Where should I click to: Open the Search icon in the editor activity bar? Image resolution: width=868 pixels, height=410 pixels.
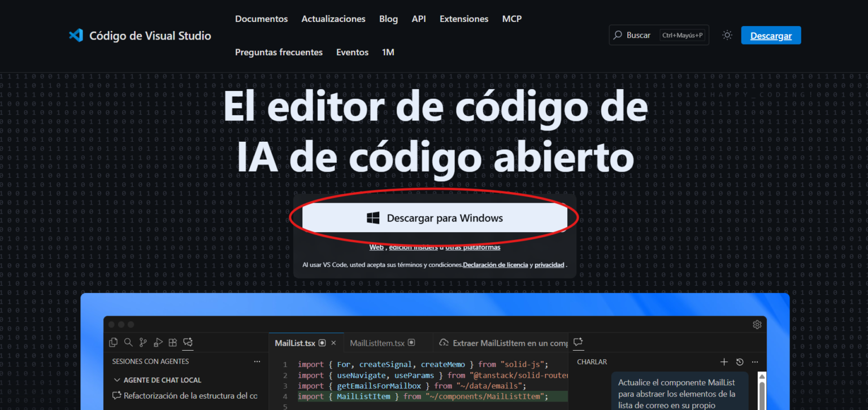coord(128,342)
